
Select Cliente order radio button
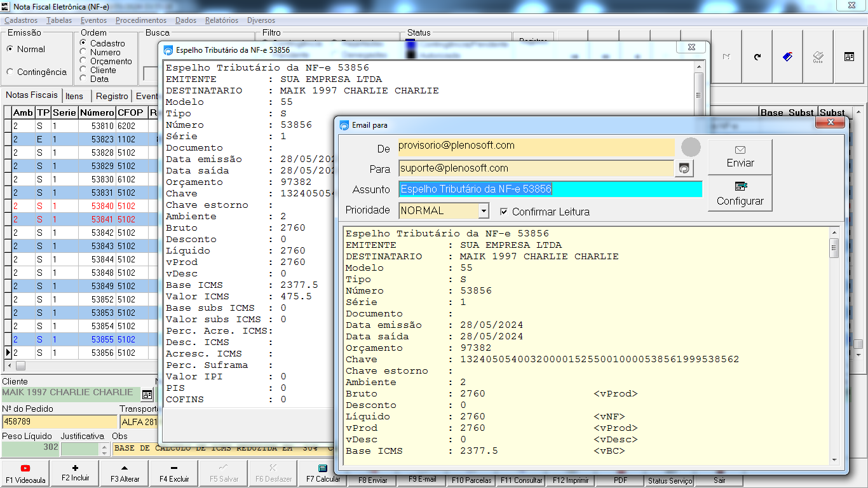click(x=83, y=70)
